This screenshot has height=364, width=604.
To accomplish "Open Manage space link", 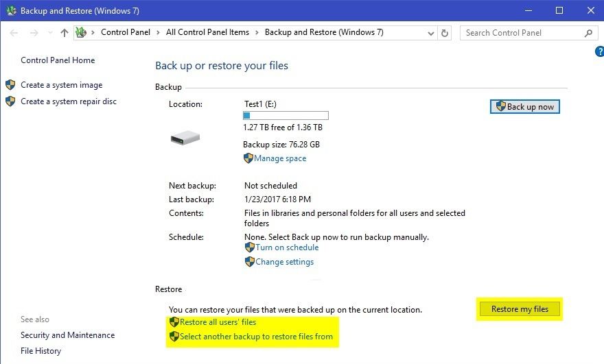I will point(280,158).
